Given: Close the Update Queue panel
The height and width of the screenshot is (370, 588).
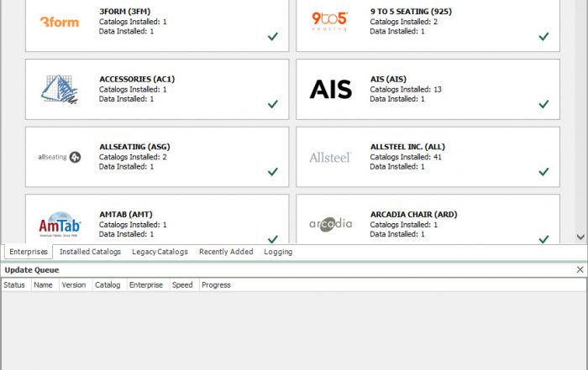Looking at the screenshot, I should point(580,269).
